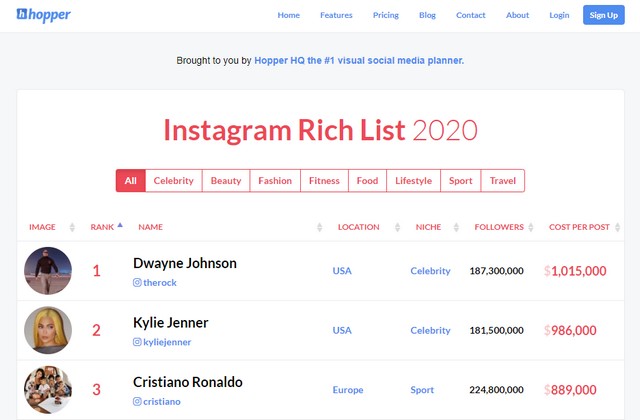Open Dwayne Johnson's profile thumbnail
The width and height of the screenshot is (640, 420).
click(x=48, y=271)
